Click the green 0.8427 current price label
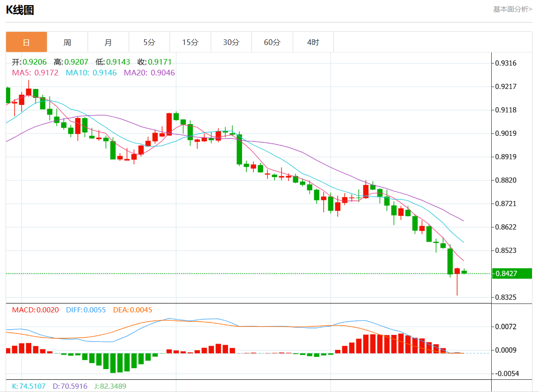539x392 pixels. 512,274
